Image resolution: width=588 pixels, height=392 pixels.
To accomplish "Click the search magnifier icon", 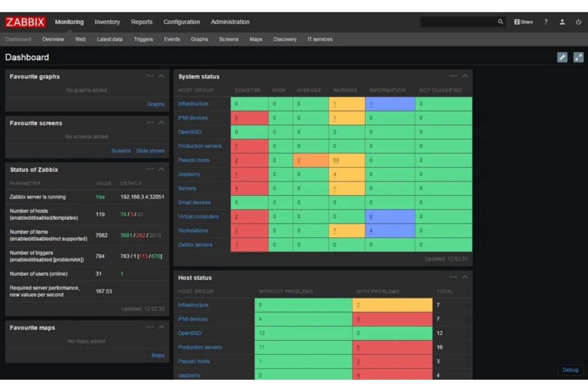I will pyautogui.click(x=500, y=22).
